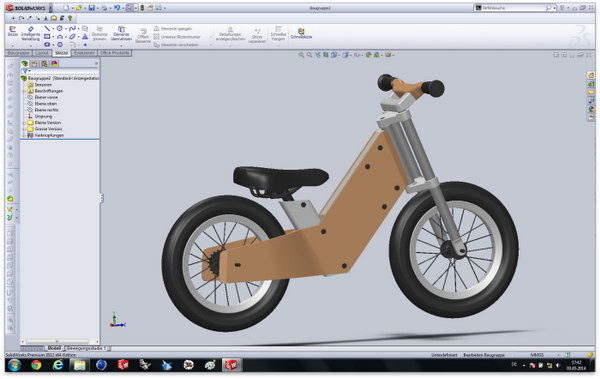Click Edit Appearance color ball in view toolbar

pyautogui.click(x=368, y=55)
